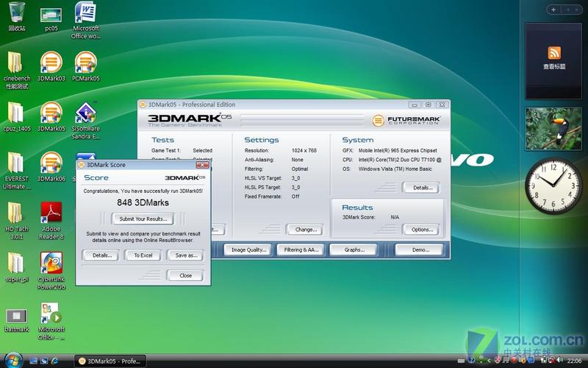The height and width of the screenshot is (368, 588).
Task: Click the 3DMark Score N/A value
Action: point(395,217)
